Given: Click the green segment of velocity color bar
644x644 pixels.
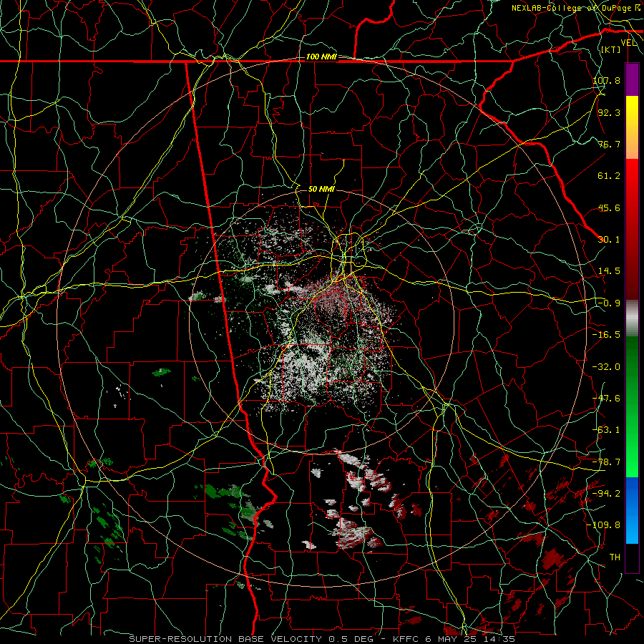Looking at the screenshot, I should [632, 406].
